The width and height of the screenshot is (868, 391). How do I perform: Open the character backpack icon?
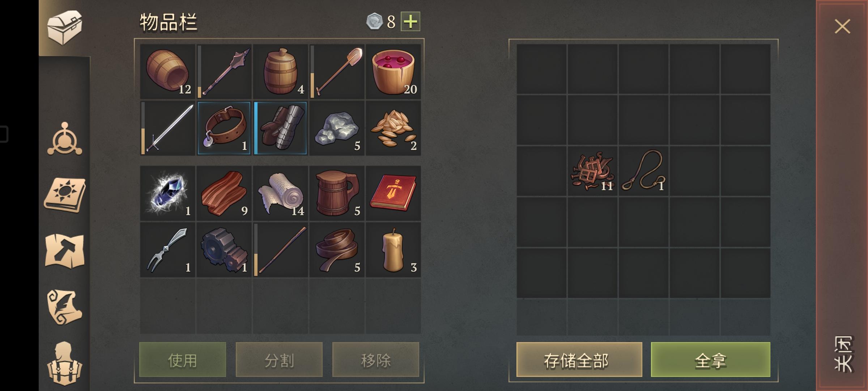click(65, 363)
